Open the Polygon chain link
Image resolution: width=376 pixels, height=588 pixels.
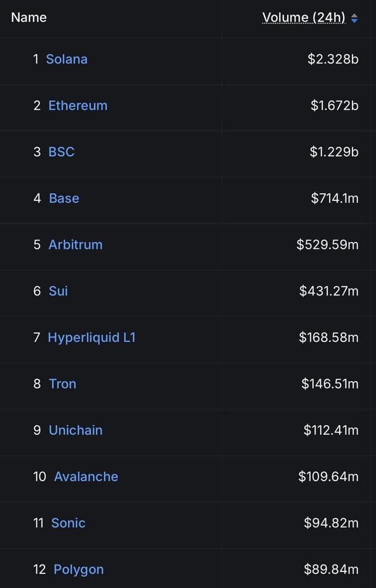(79, 570)
